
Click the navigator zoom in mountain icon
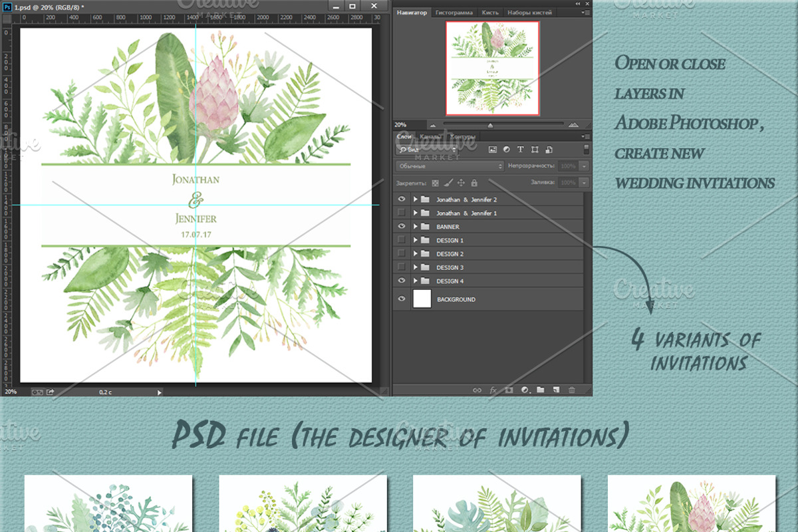click(x=572, y=124)
